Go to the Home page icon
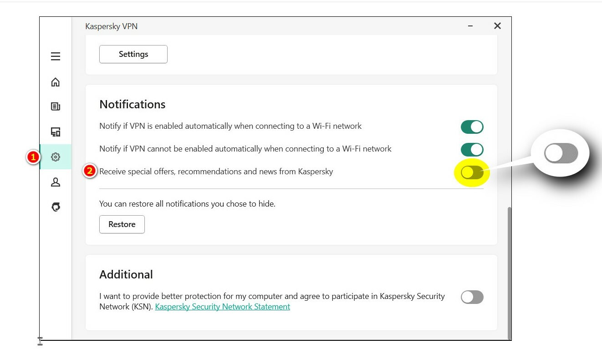Image resolution: width=602 pixels, height=364 pixels. (x=56, y=82)
